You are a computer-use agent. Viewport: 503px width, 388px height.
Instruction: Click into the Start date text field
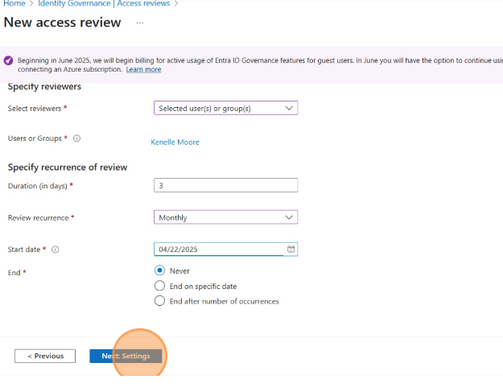click(x=218, y=249)
